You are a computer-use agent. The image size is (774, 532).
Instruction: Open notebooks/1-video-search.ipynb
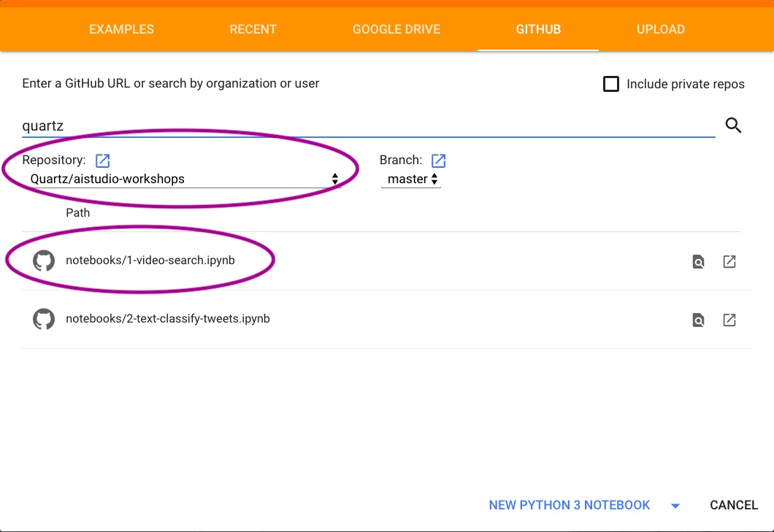(x=150, y=260)
